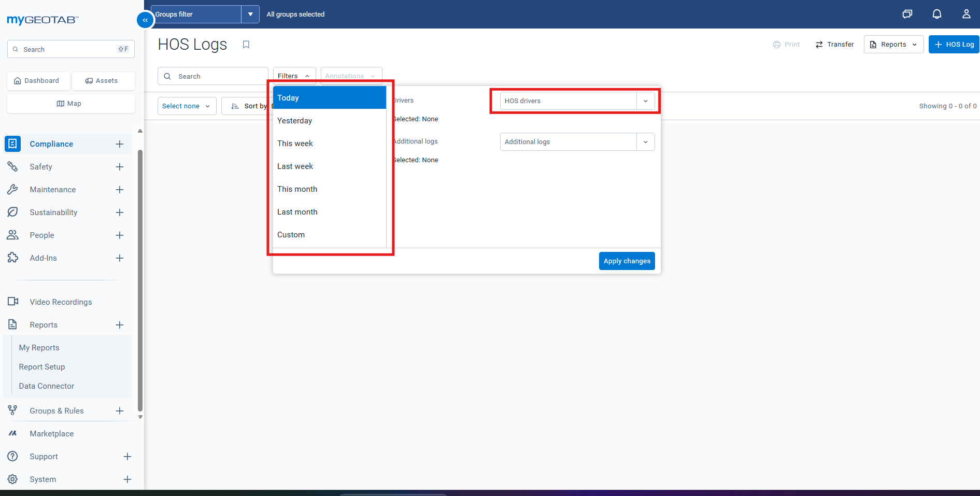Screen dimensions: 980x496
Task: Expand the Add-Ins section with plus
Action: tap(120, 258)
